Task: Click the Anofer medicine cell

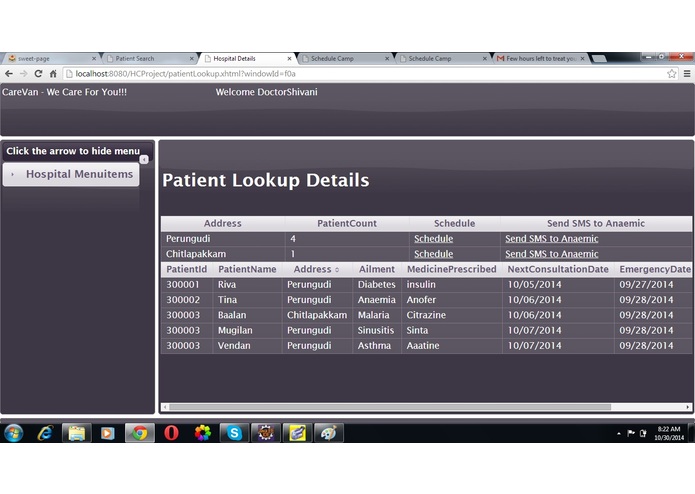Action: (x=452, y=300)
